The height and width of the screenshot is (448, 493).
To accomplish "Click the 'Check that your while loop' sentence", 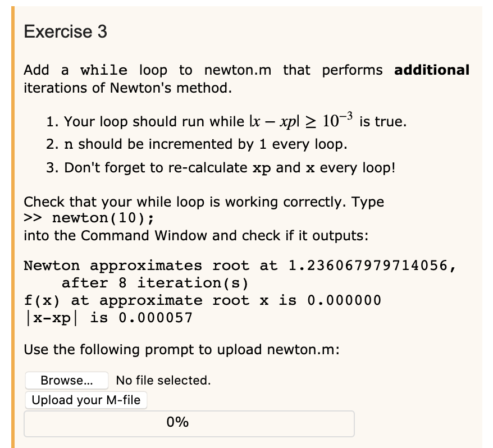I will [x=204, y=202].
